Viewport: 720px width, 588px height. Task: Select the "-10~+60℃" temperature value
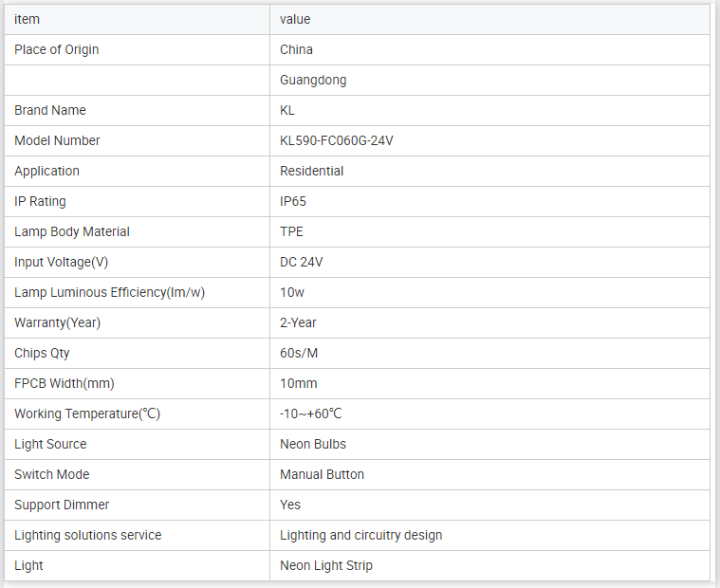click(x=311, y=413)
